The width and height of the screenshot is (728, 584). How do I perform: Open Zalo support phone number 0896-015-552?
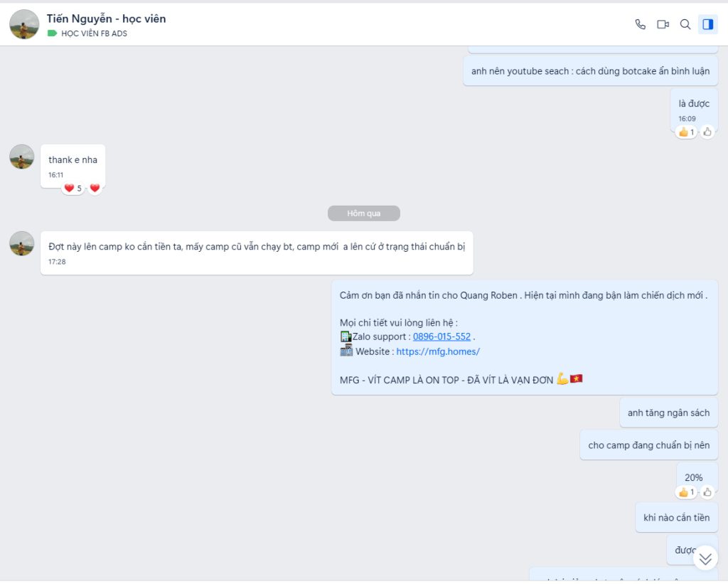click(x=441, y=336)
